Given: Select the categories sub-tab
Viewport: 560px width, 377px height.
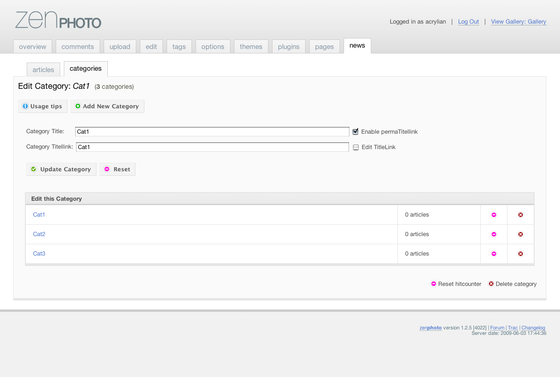Looking at the screenshot, I should pyautogui.click(x=85, y=69).
